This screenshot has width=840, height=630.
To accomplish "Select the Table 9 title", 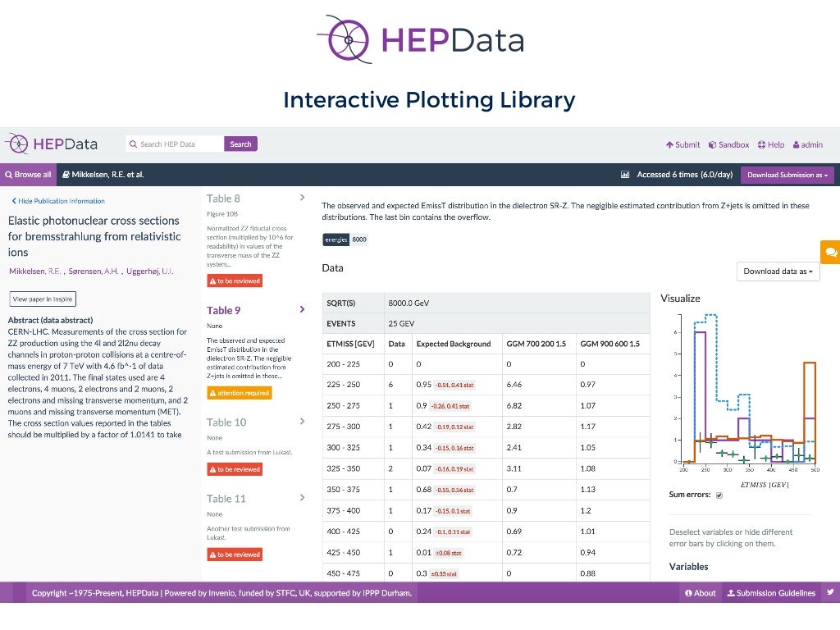I will click(223, 310).
